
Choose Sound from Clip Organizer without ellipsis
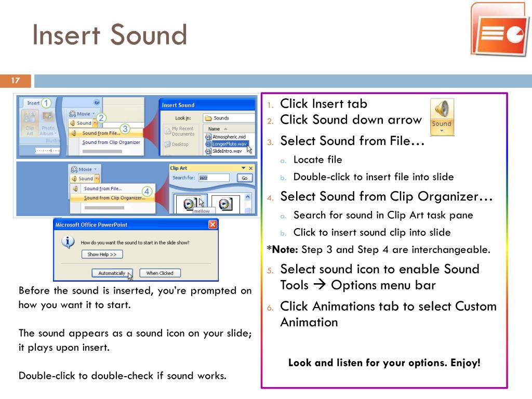pyautogui.click(x=111, y=142)
